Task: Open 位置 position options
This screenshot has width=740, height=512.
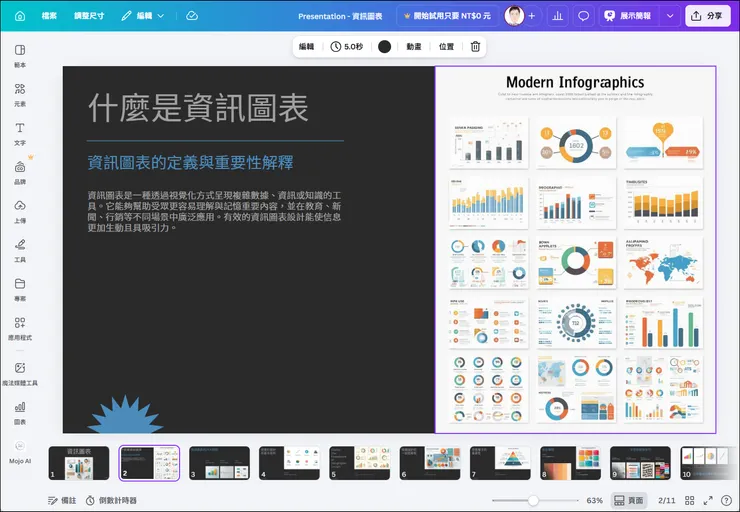Action: pos(446,46)
